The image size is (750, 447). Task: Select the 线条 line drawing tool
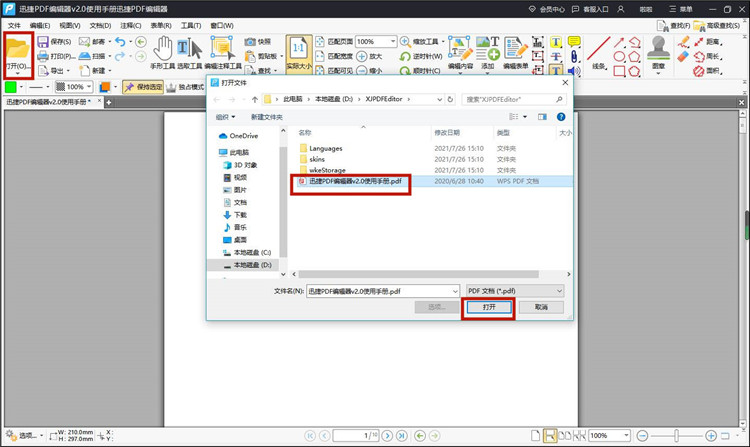click(599, 53)
